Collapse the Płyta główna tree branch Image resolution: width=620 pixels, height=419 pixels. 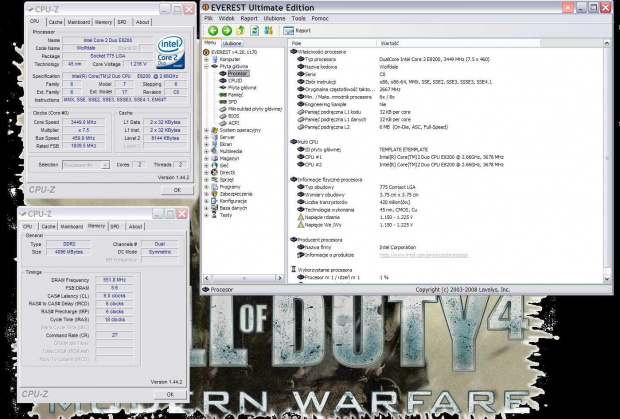pyautogui.click(x=206, y=66)
